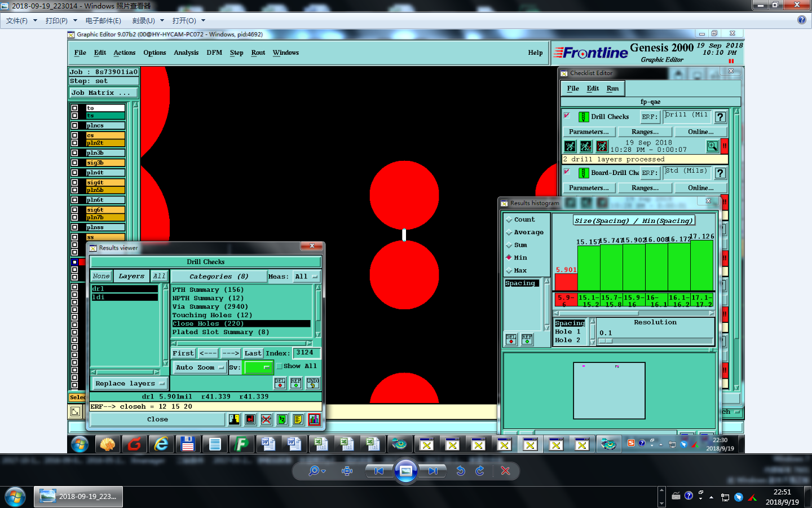The width and height of the screenshot is (812, 508).
Task: Click the help question mark for Board-Drill Checks
Action: tap(720, 173)
